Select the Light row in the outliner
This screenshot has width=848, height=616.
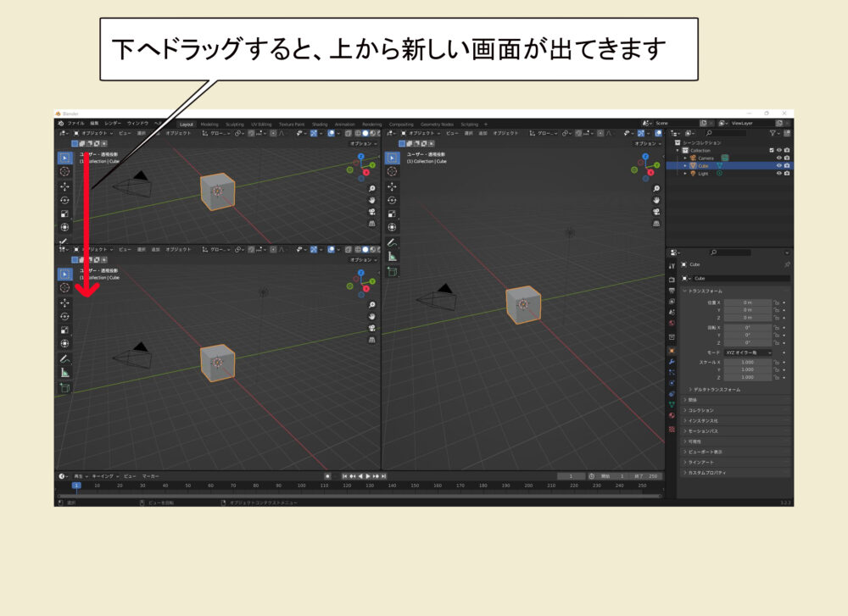pyautogui.click(x=729, y=174)
